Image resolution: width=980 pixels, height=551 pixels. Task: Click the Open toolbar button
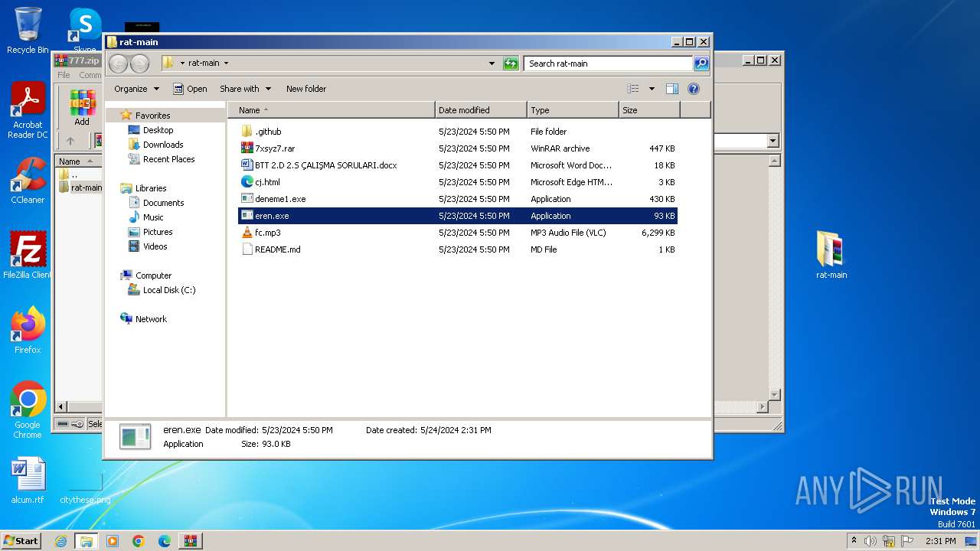tap(190, 89)
